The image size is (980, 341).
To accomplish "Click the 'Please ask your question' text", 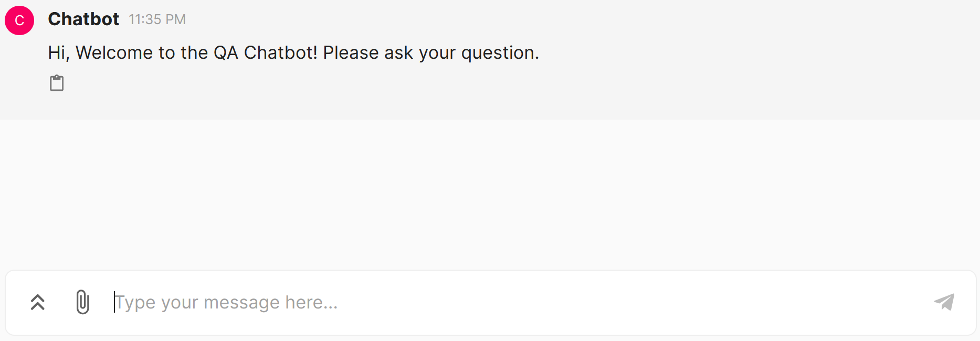I will click(430, 52).
